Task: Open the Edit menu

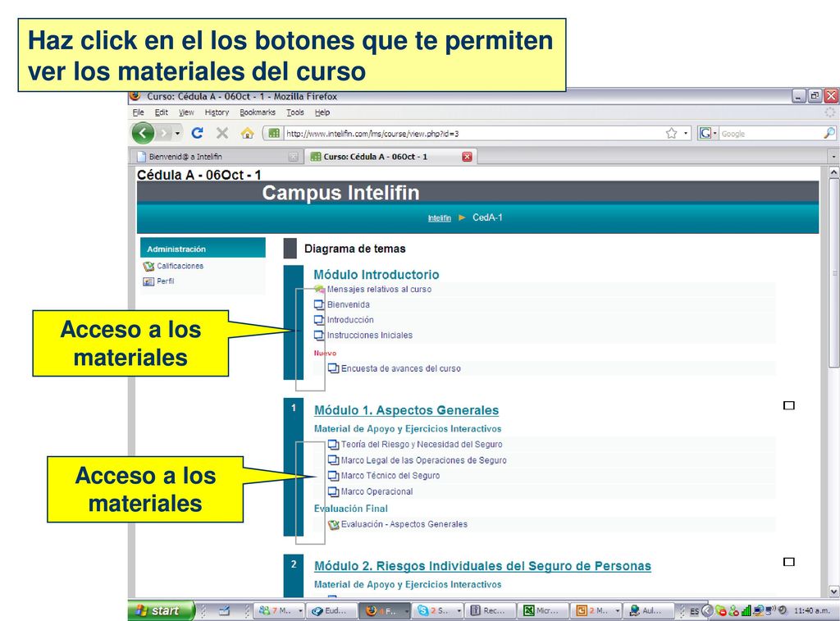Action: [x=162, y=112]
